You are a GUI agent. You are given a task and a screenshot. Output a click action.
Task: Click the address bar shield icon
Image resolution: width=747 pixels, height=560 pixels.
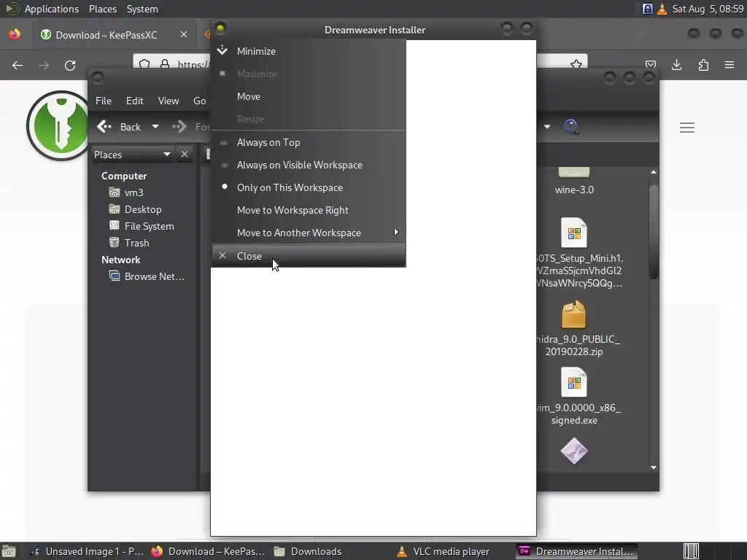144,64
